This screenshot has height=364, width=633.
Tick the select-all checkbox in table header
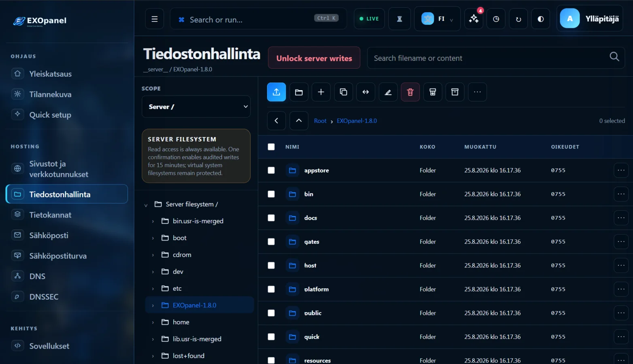coord(271,147)
